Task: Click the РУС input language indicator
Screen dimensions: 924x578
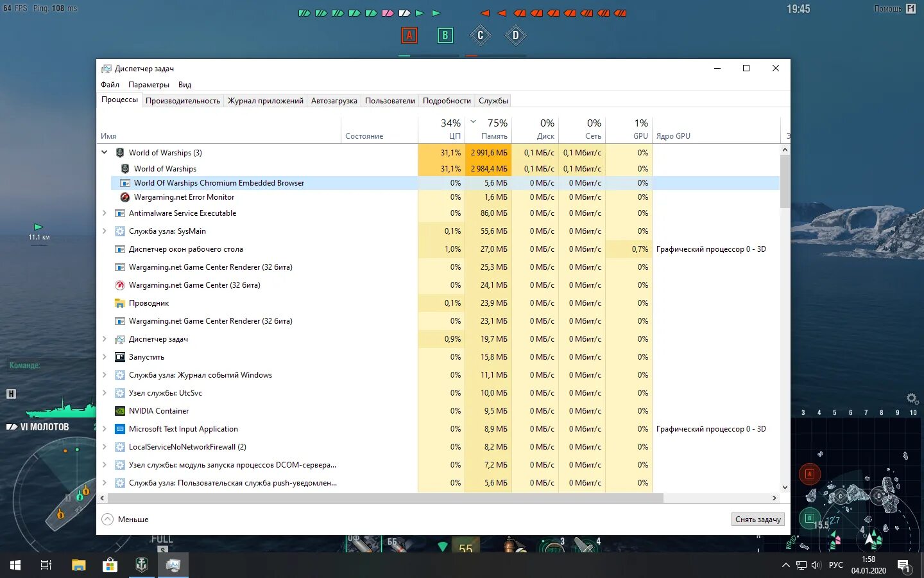Action: 836,565
